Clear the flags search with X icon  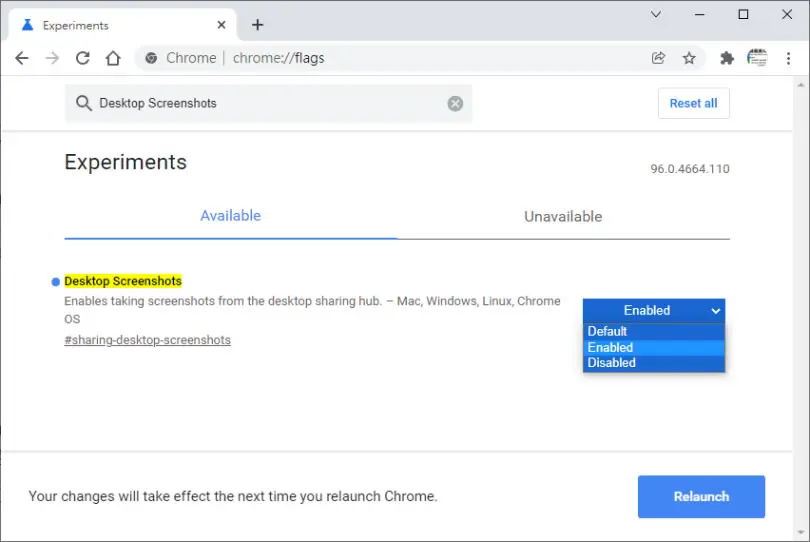pos(455,103)
